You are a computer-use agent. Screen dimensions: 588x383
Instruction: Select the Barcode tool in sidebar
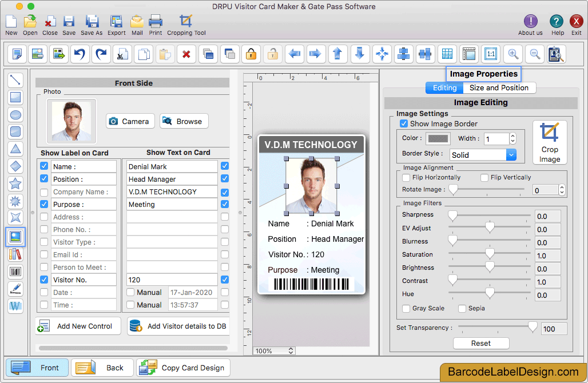(x=15, y=272)
